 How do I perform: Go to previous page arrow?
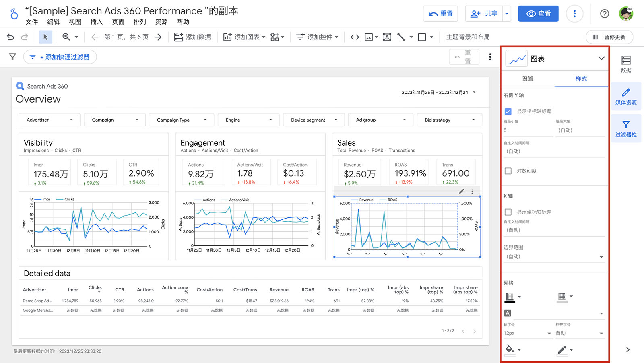coord(95,37)
